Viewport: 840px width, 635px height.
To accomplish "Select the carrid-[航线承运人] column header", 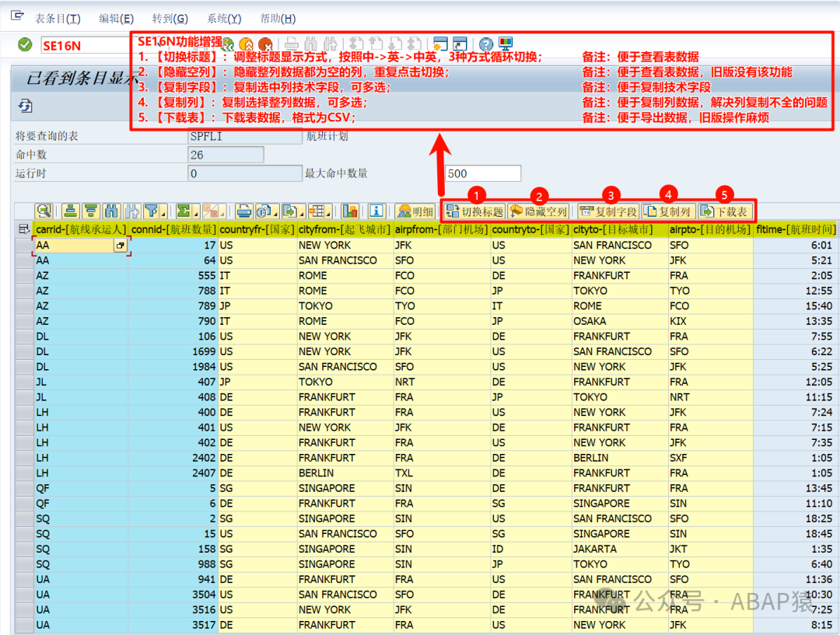I will (81, 229).
